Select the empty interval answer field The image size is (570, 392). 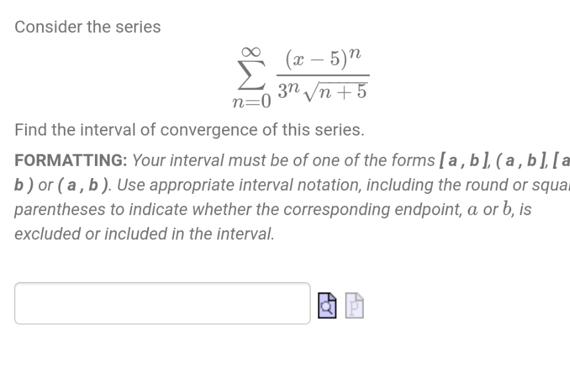[161, 303]
